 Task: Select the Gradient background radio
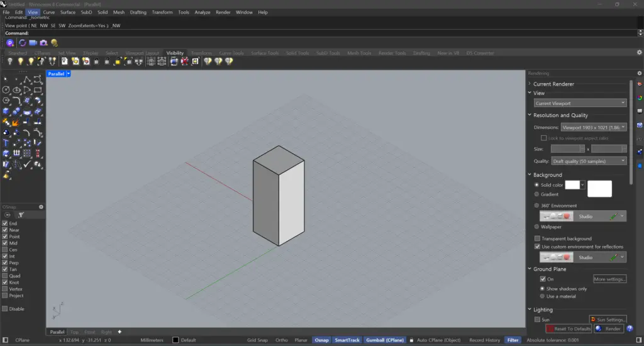click(x=536, y=194)
